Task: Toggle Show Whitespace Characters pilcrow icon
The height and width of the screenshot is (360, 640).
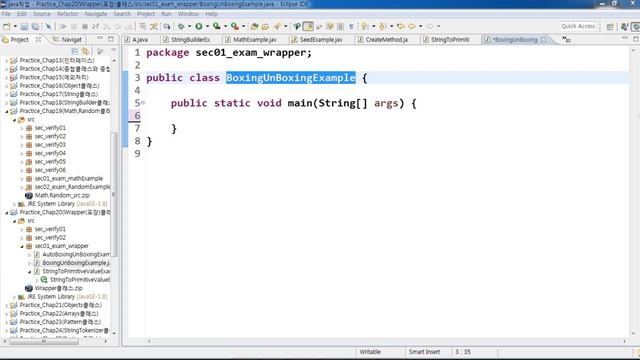Action: 351,27
